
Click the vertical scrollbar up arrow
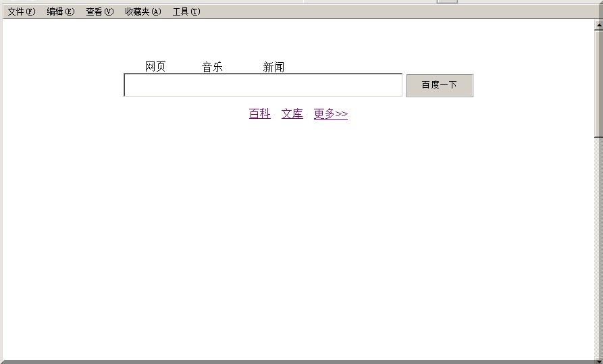point(598,25)
